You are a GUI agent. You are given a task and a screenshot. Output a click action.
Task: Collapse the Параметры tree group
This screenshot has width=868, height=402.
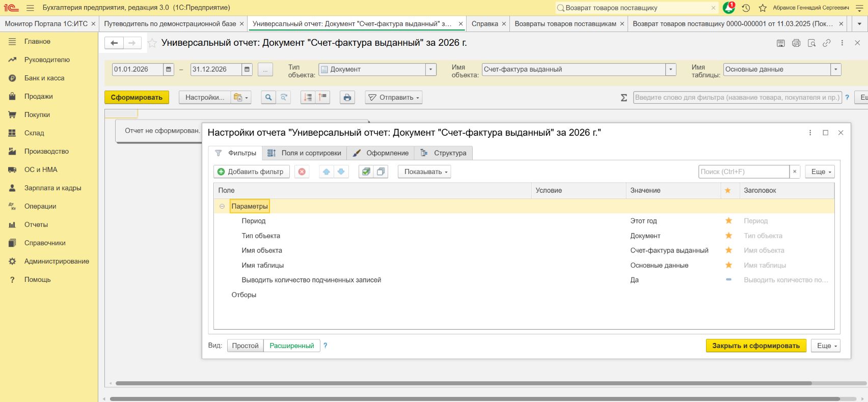tap(222, 206)
